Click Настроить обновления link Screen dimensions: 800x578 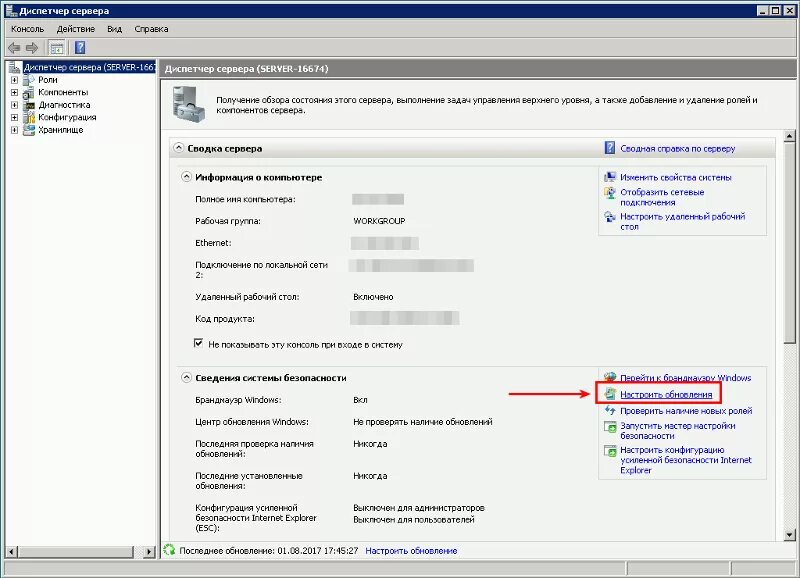[666, 394]
